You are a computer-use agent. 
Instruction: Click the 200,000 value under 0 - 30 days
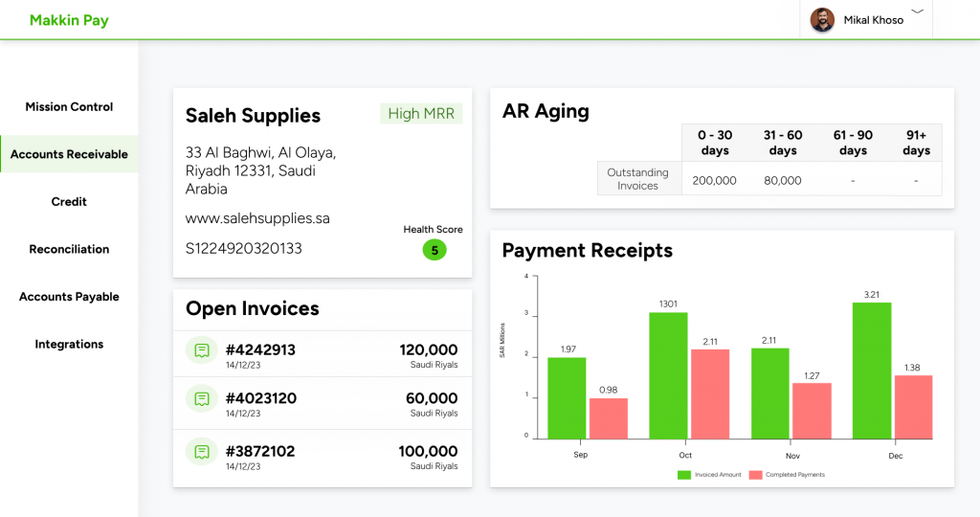pyautogui.click(x=714, y=180)
